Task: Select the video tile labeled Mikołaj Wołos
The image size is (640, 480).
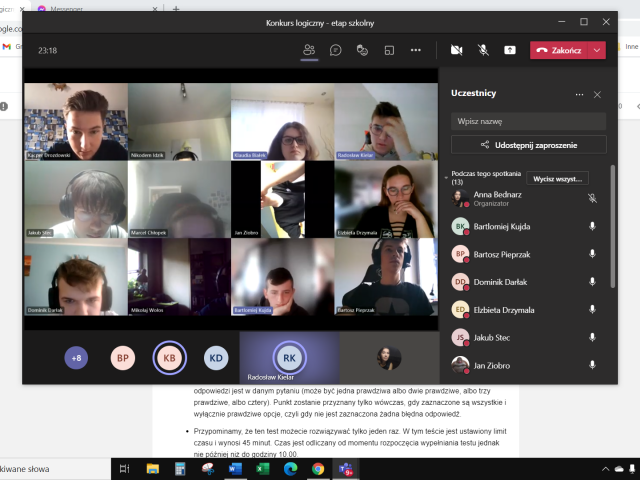Action: click(x=179, y=277)
